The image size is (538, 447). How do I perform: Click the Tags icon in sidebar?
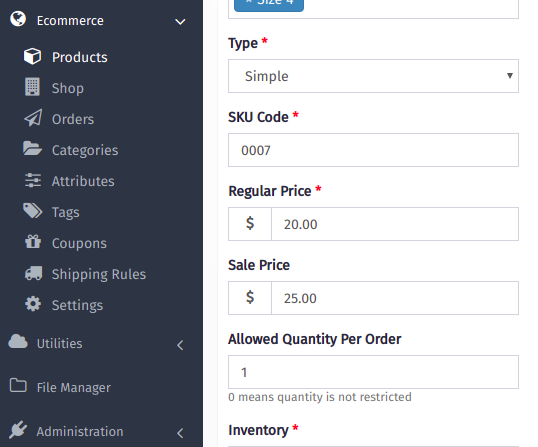(33, 211)
